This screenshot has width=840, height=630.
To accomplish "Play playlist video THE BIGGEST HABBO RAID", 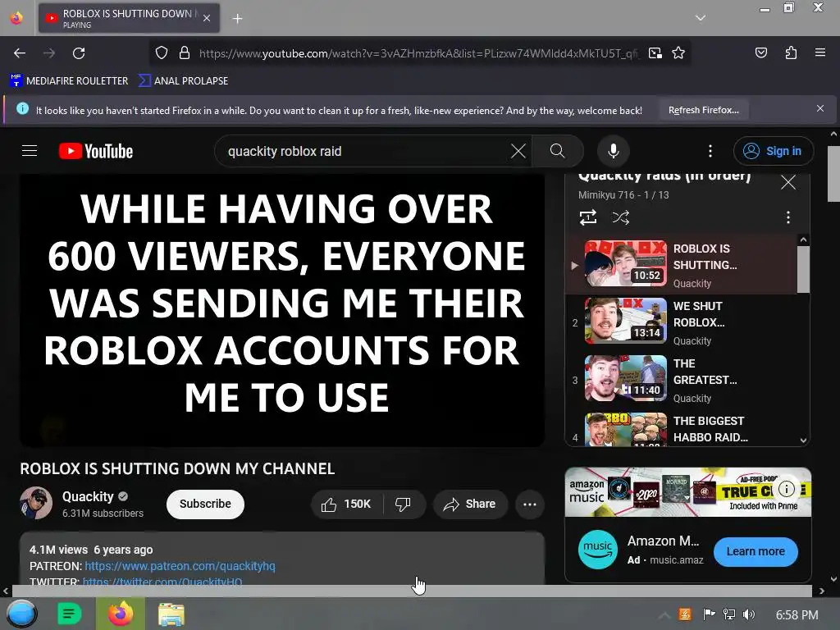I will (681, 430).
